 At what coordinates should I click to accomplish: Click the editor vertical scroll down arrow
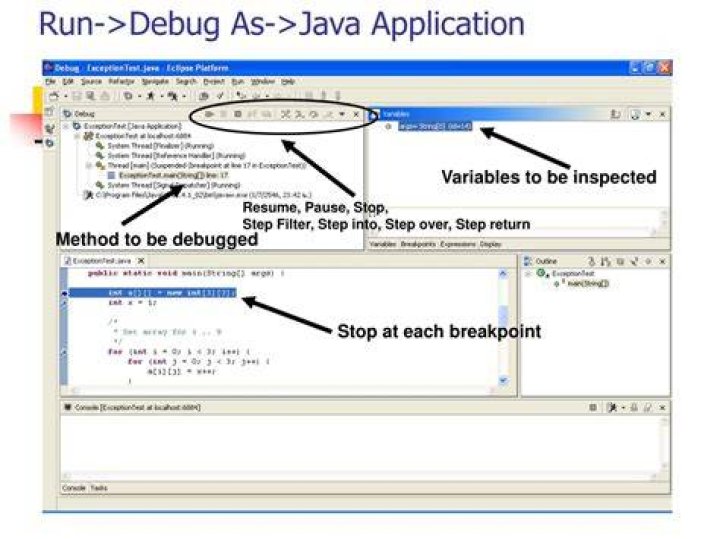tap(503, 380)
